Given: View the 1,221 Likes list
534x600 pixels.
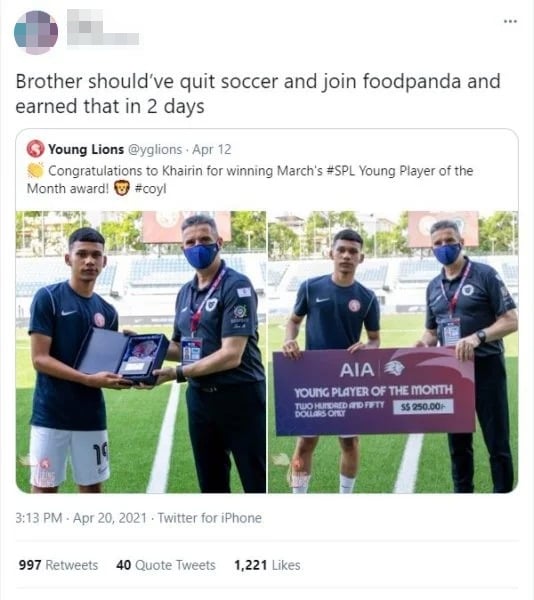Looking at the screenshot, I should [267, 565].
